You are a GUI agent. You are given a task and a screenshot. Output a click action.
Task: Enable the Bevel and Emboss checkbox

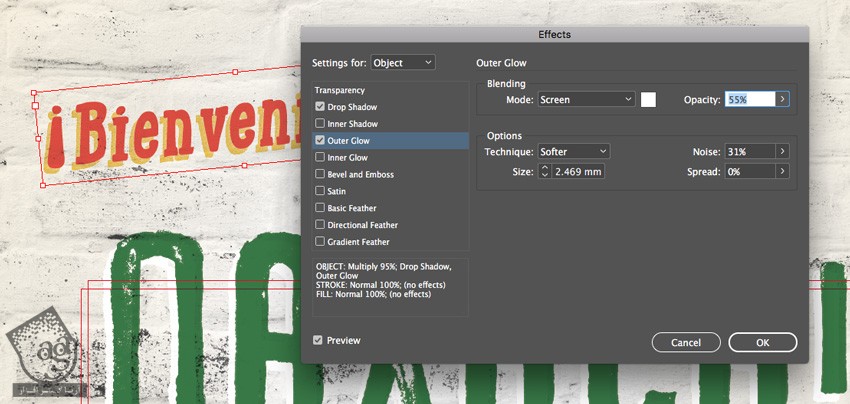320,175
